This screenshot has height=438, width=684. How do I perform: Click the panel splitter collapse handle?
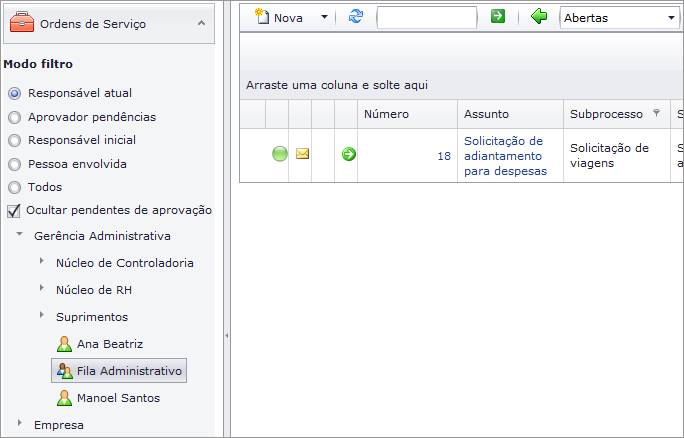pos(226,336)
